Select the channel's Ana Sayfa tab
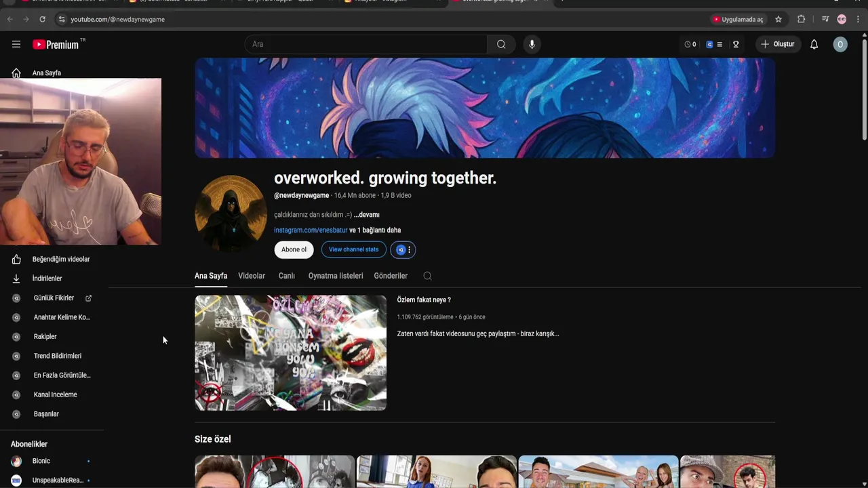The height and width of the screenshot is (488, 868). point(211,276)
